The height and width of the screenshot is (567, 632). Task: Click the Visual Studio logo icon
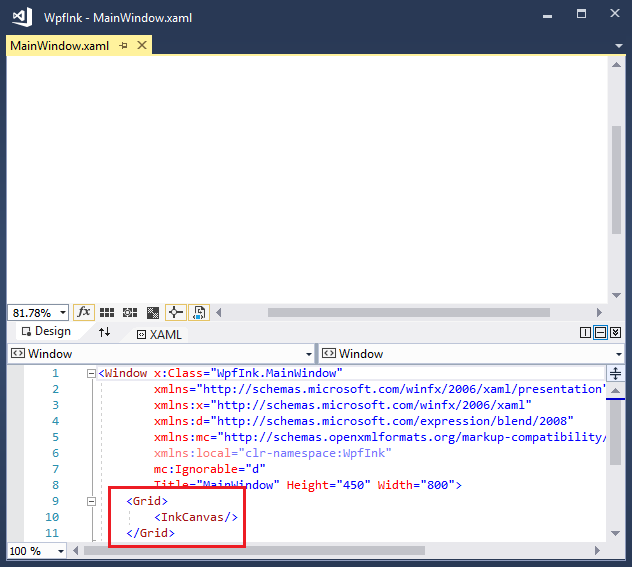click(x=22, y=17)
